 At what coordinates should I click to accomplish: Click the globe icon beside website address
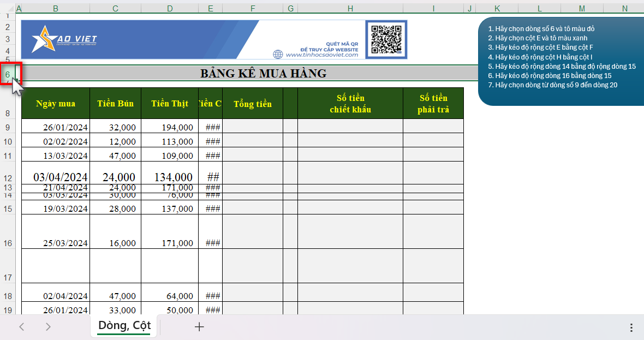[x=278, y=55]
